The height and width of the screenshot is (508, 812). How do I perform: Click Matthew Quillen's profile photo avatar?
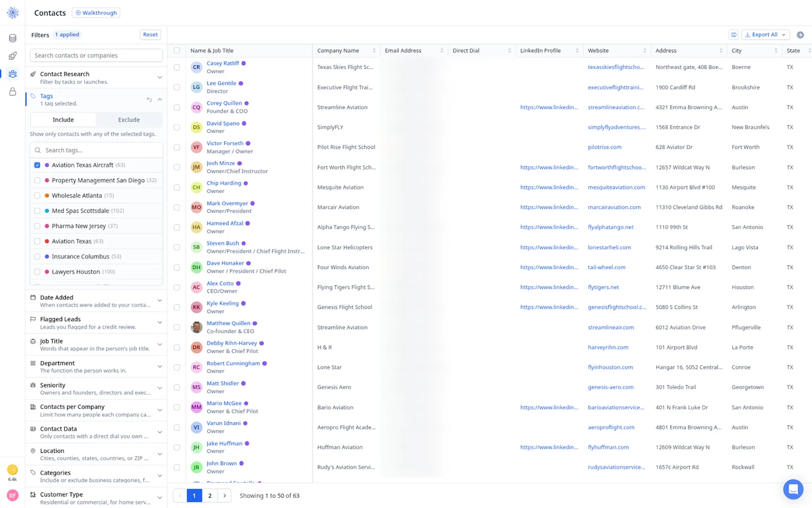pos(196,327)
